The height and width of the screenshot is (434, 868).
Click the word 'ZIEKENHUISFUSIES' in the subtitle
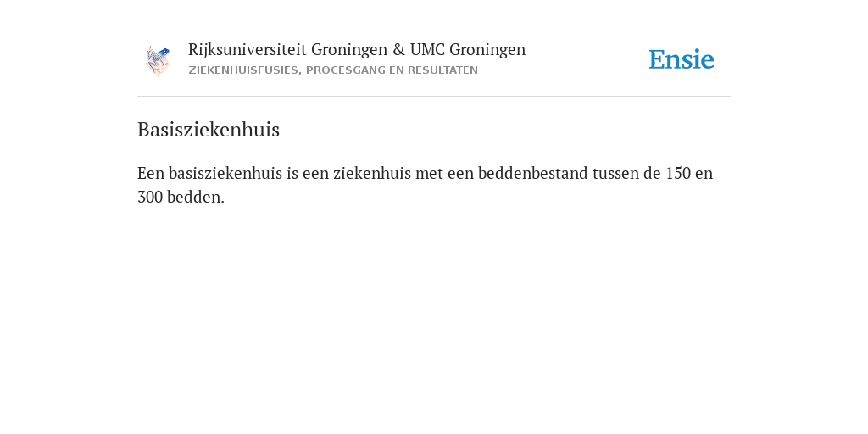pos(243,70)
